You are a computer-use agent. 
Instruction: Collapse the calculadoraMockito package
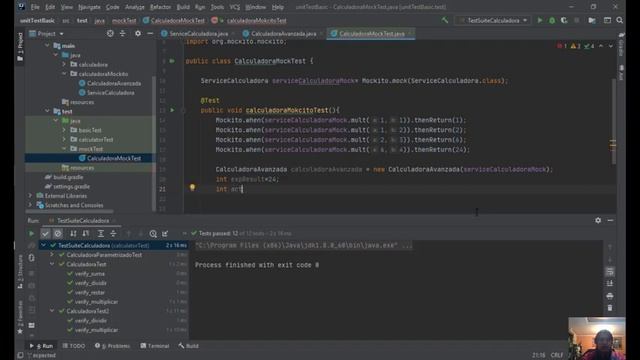point(64,74)
